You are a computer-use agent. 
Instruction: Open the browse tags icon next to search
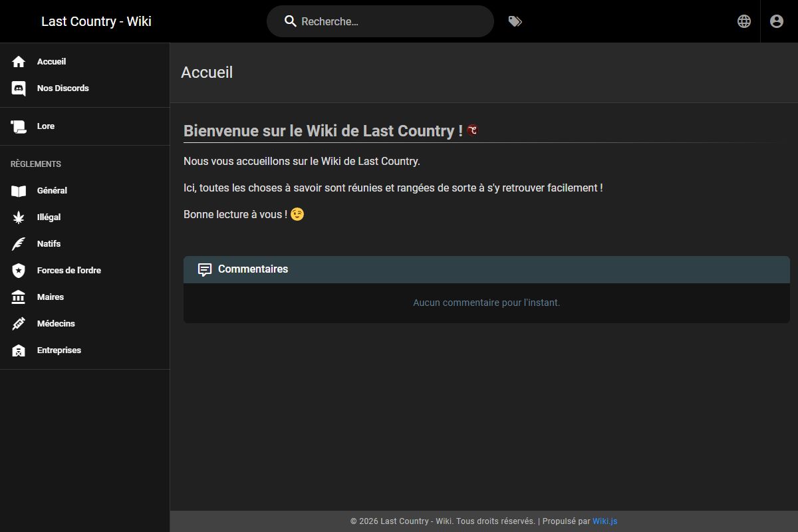point(515,21)
